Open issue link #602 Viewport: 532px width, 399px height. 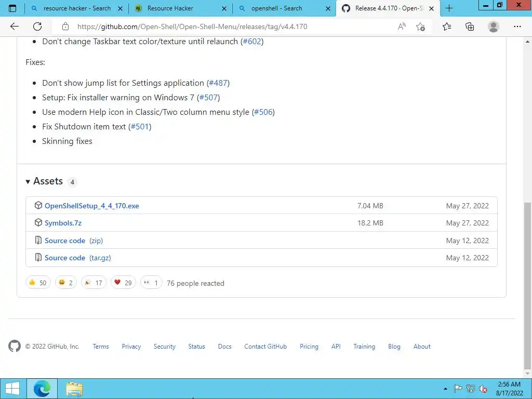[252, 42]
